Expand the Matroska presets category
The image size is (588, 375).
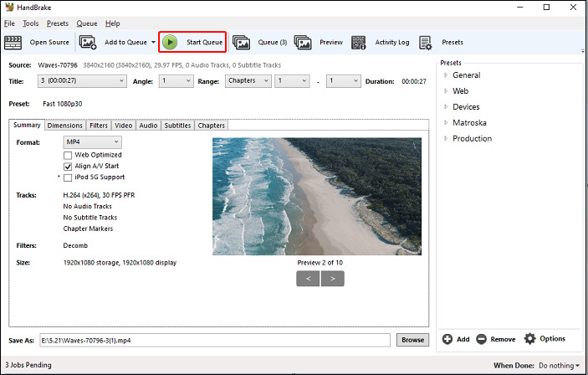tap(446, 122)
